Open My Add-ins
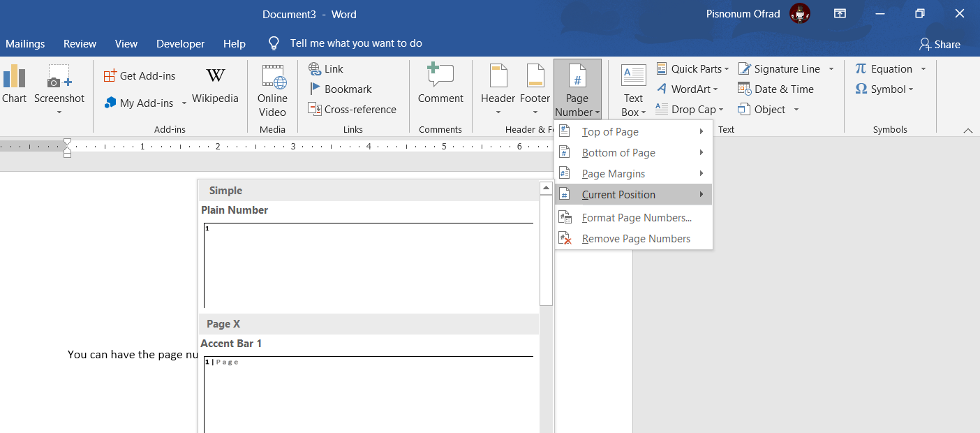This screenshot has height=433, width=980. click(x=139, y=103)
